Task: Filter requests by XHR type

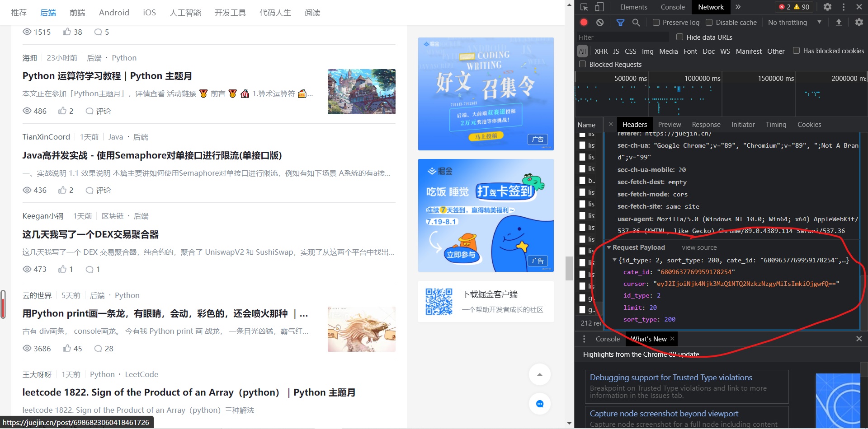Action: click(x=601, y=51)
